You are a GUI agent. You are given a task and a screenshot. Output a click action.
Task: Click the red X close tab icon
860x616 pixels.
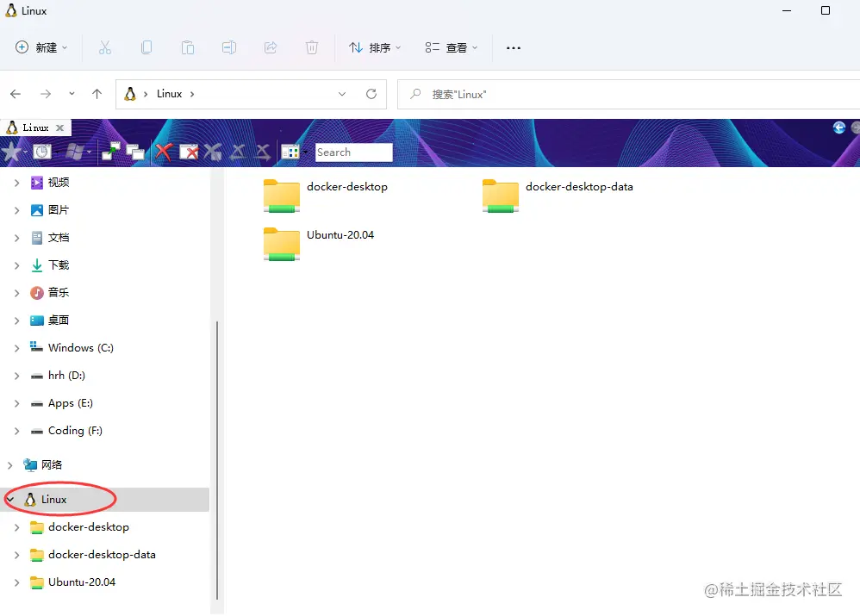pyautogui.click(x=164, y=152)
